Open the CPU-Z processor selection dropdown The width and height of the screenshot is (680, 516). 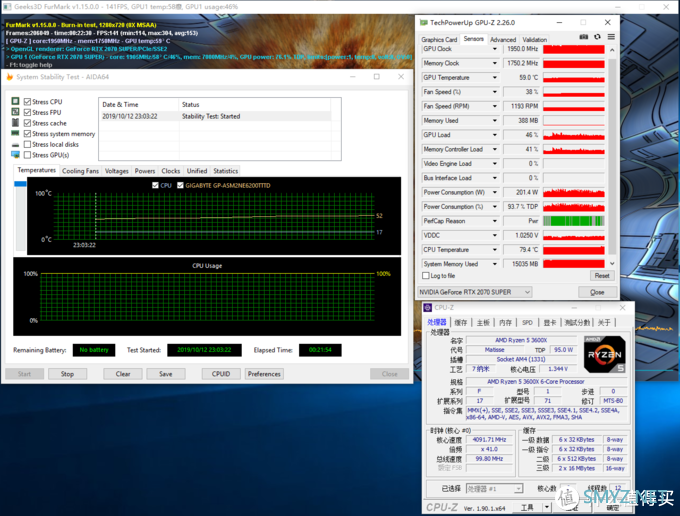494,489
